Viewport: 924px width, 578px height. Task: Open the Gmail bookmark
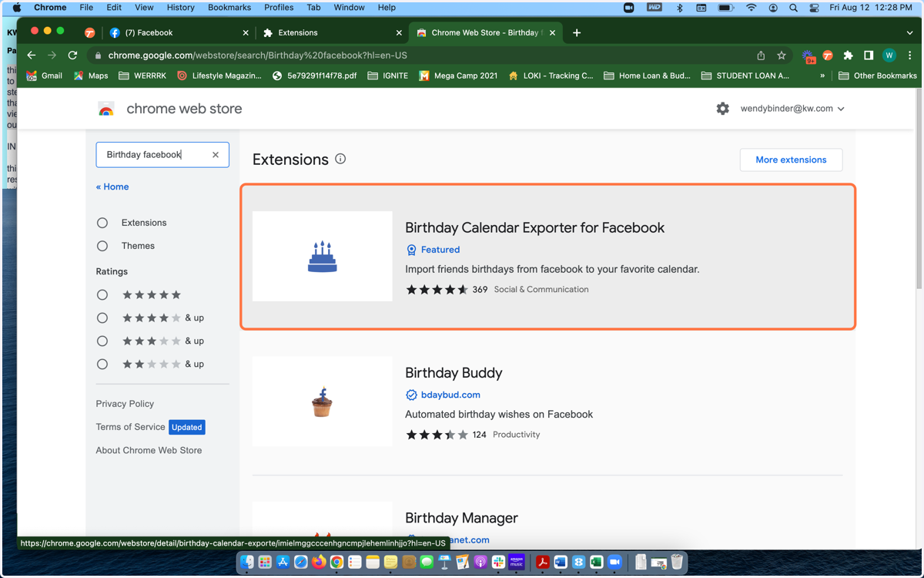pyautogui.click(x=45, y=76)
